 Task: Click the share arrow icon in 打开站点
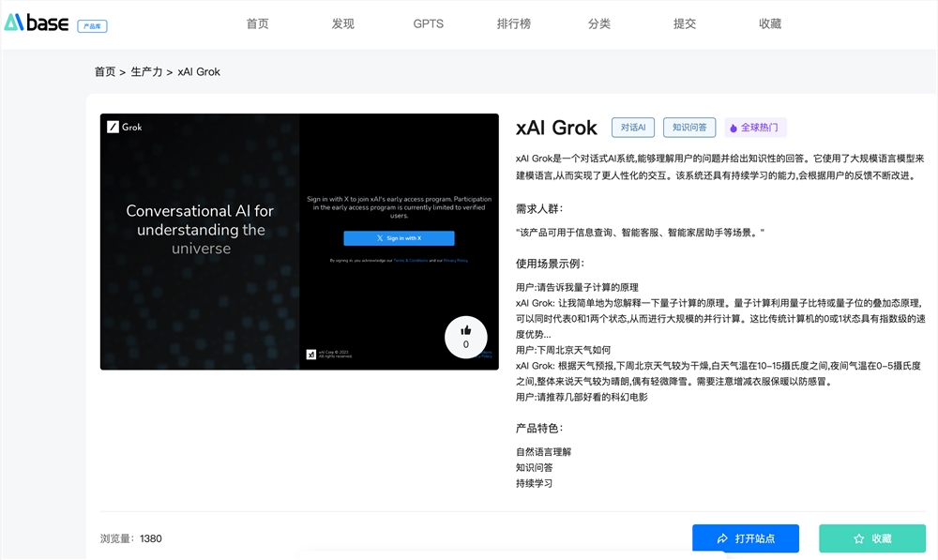click(x=722, y=538)
